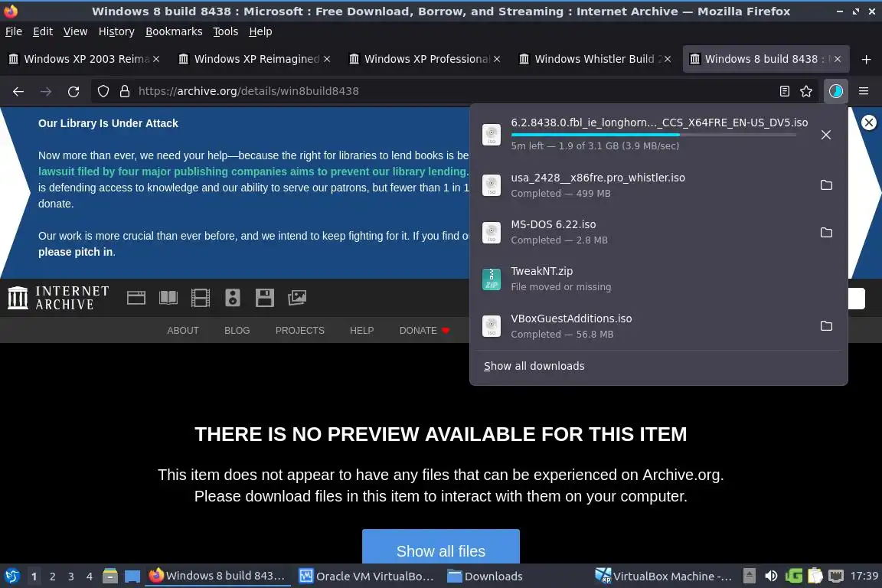Open the HELP link in Archive nav

click(361, 330)
